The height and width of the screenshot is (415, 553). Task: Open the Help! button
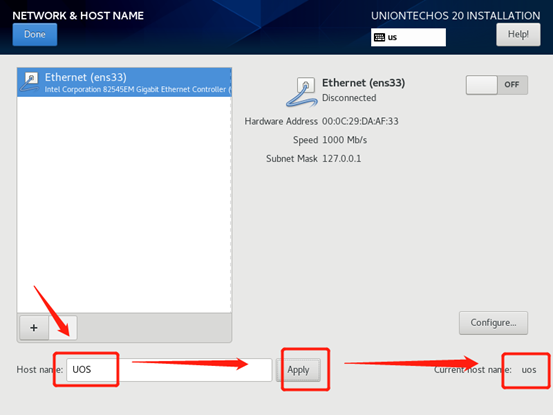[518, 35]
